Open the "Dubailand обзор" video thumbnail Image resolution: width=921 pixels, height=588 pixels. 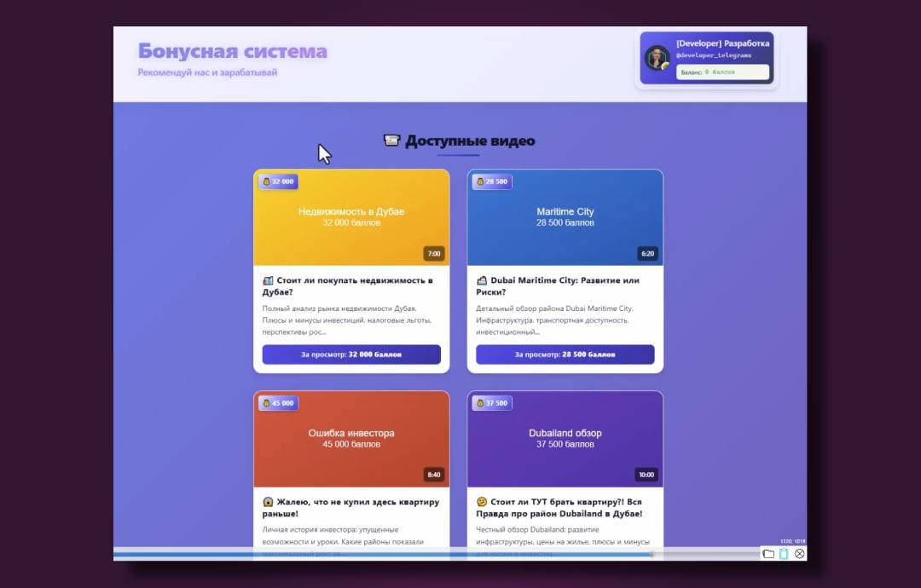(x=565, y=439)
